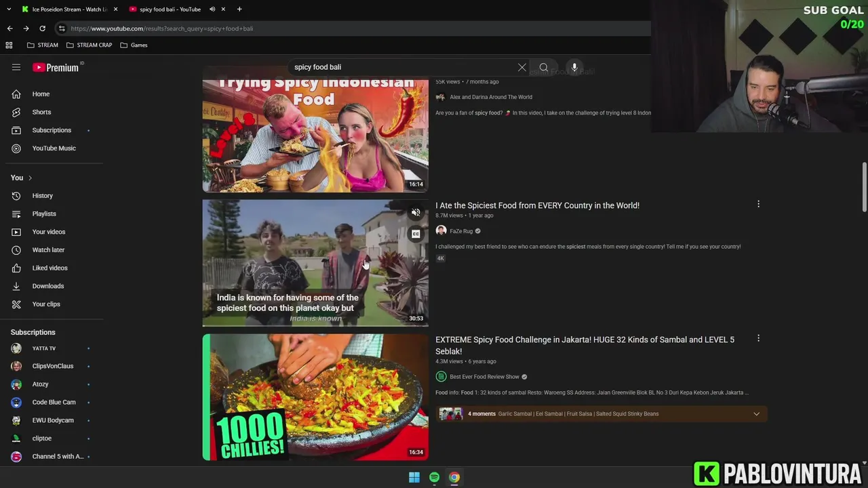Open more options for Jakarta challenge video
Image resolution: width=868 pixels, height=488 pixels.
pyautogui.click(x=758, y=338)
